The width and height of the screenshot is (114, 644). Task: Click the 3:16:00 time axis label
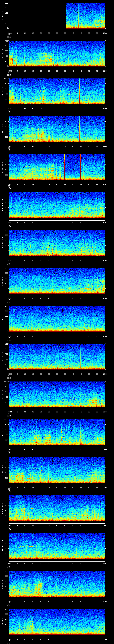pos(9,298)
